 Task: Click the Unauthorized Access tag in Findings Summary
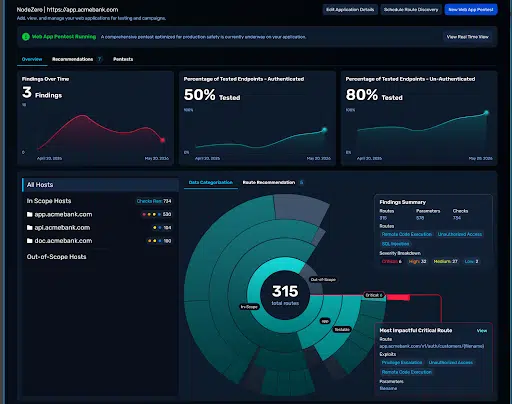[460, 234]
